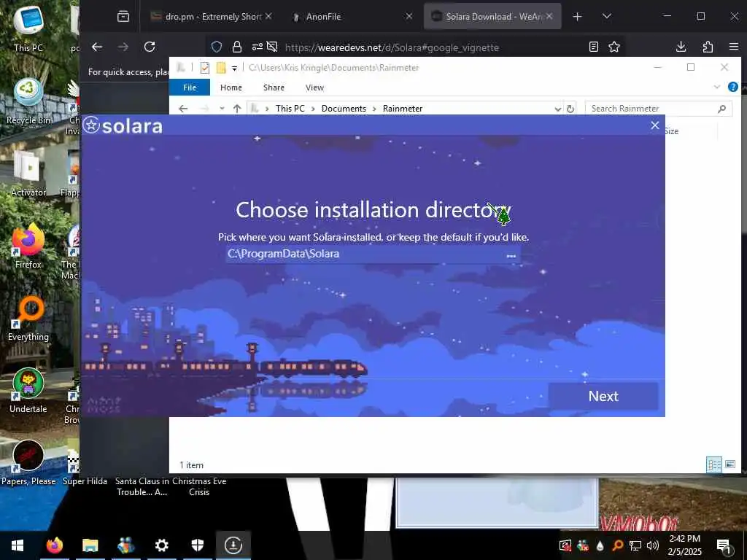Close the dro.pm browser tab
The image size is (747, 560).
pos(268,16)
